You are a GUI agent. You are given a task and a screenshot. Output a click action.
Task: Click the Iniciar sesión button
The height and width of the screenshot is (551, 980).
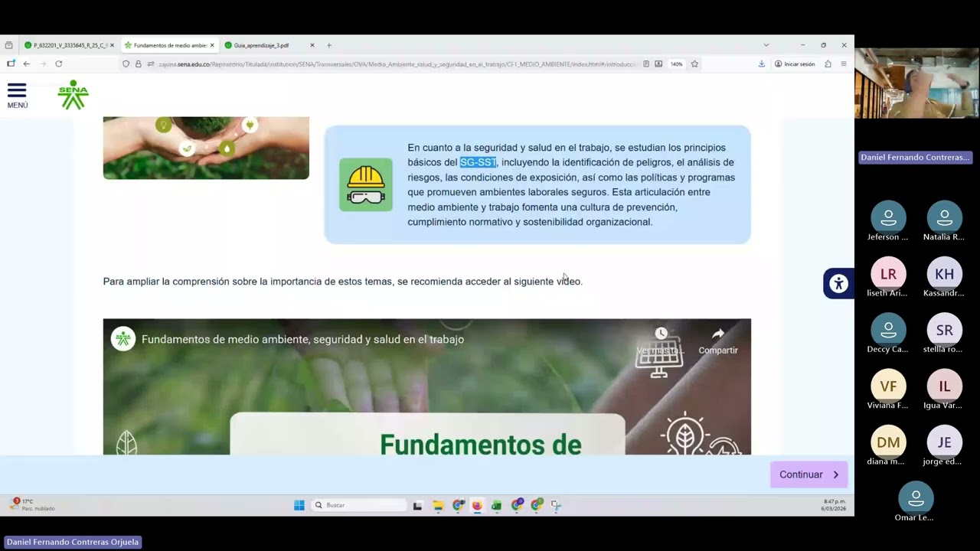point(795,64)
